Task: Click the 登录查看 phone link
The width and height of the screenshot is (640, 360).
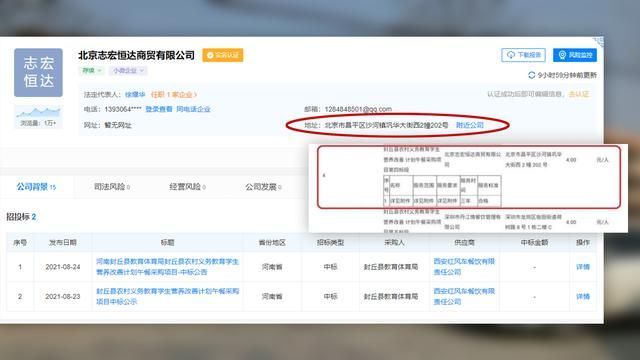Action: 158,109
